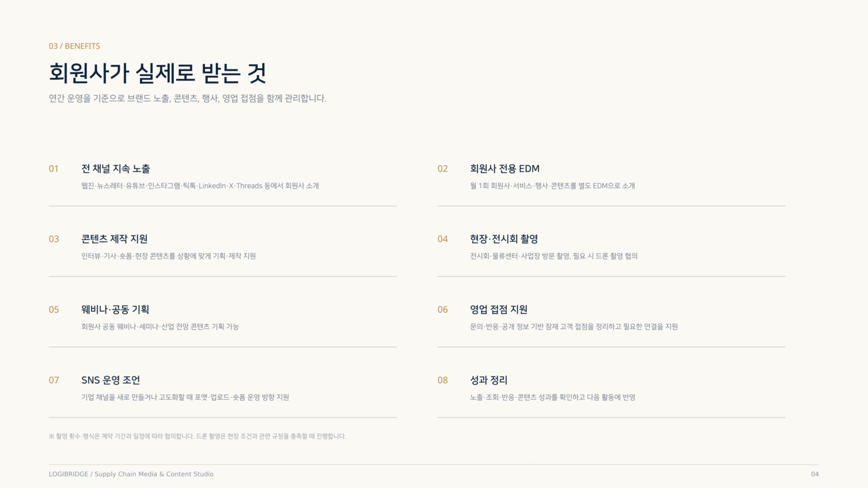Click the '현장·전시회 촬영' heading
Screen dimensions: 868x488
(x=504, y=239)
